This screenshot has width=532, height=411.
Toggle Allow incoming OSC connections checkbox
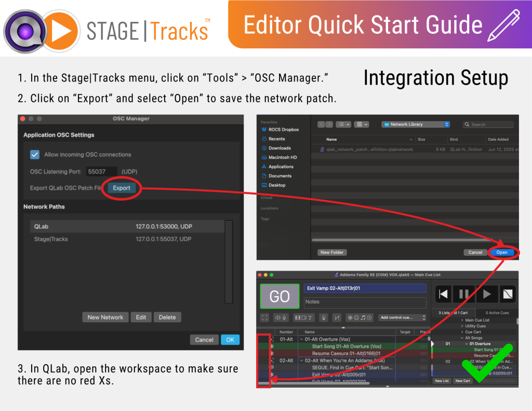coord(35,154)
